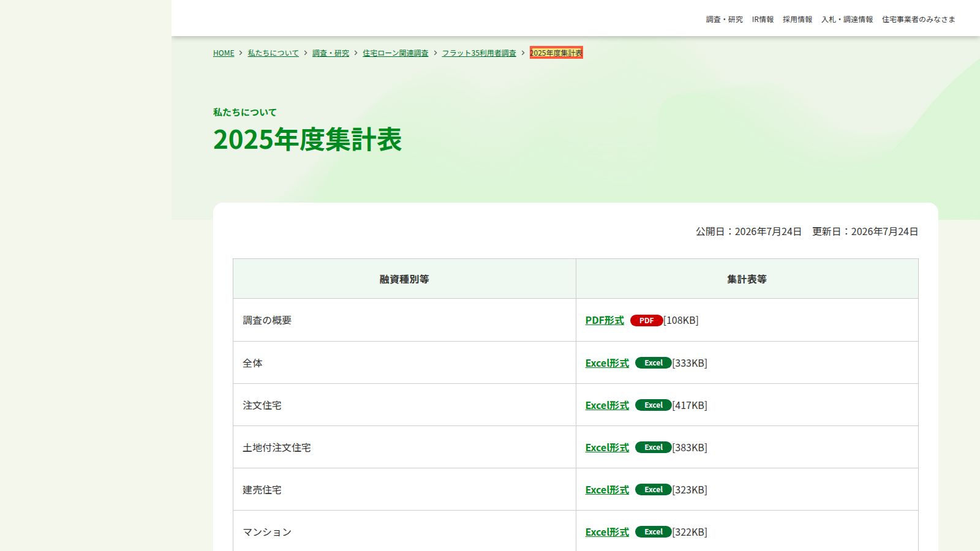Click the 土地付注文住宅 table cell
This screenshot has width=980, height=551.
(404, 447)
